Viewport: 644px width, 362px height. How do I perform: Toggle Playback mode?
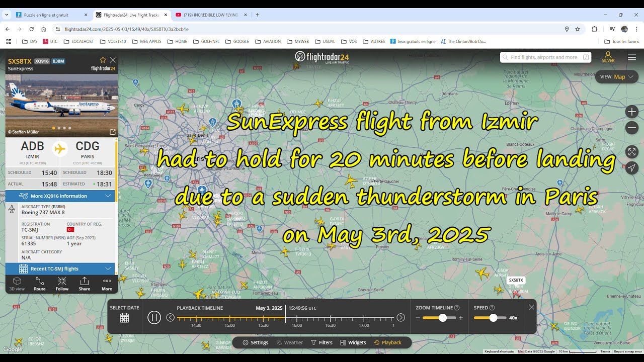(x=387, y=342)
